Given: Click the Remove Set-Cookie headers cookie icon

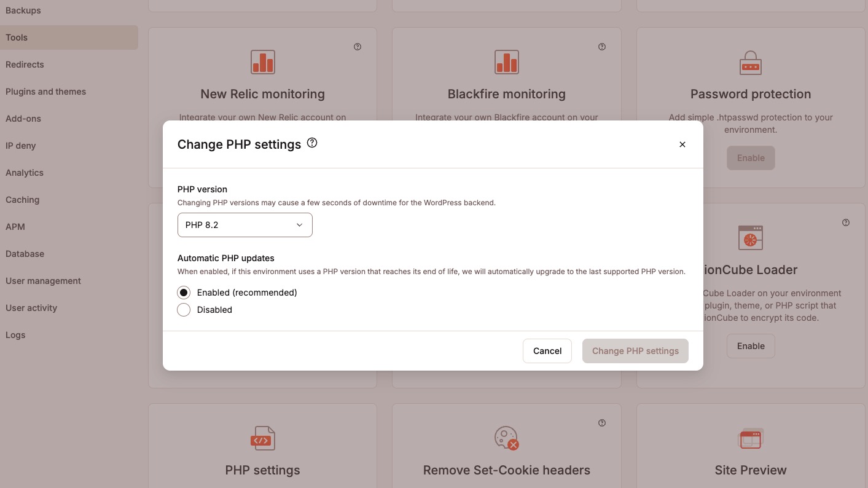Looking at the screenshot, I should point(507,438).
